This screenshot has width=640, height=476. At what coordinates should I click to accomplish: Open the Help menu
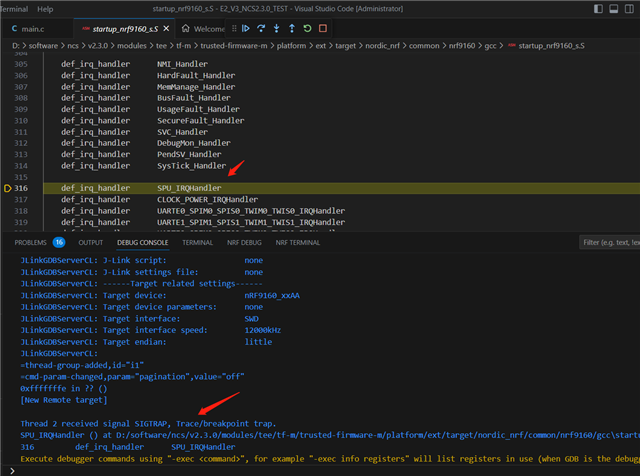45,8
